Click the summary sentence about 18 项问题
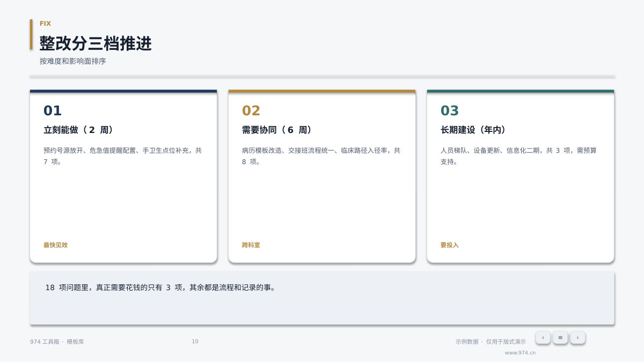Viewport: 644px width, 362px height. (x=160, y=287)
